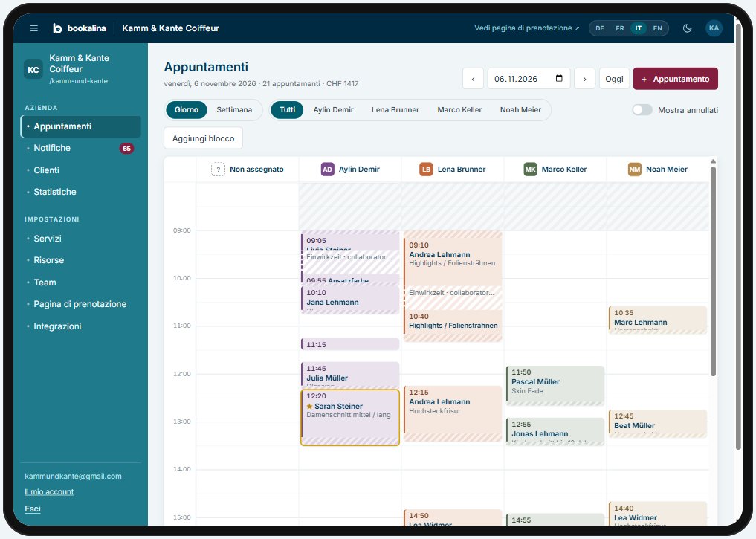Image resolution: width=756 pixels, height=539 pixels.
Task: Select the Tutti staff filter
Action: (x=287, y=110)
